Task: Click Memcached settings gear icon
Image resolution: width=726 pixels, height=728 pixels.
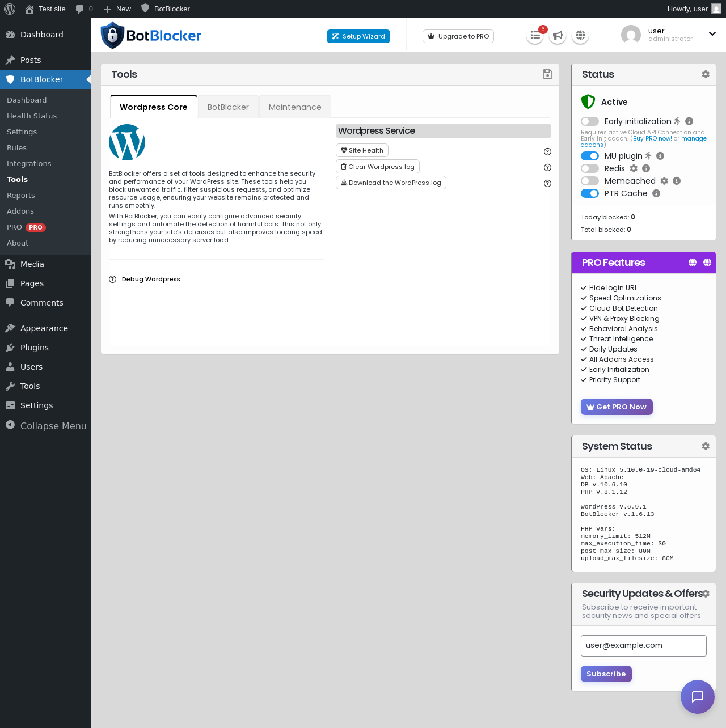Action: coord(664,181)
